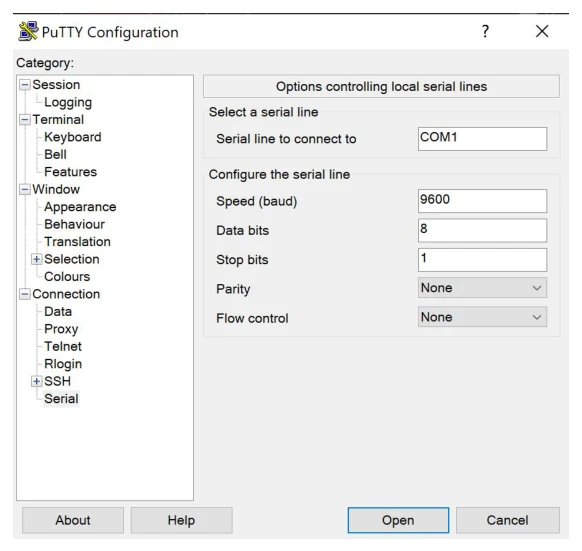The height and width of the screenshot is (551, 582).
Task: Open Appearance settings category
Action: (x=80, y=207)
